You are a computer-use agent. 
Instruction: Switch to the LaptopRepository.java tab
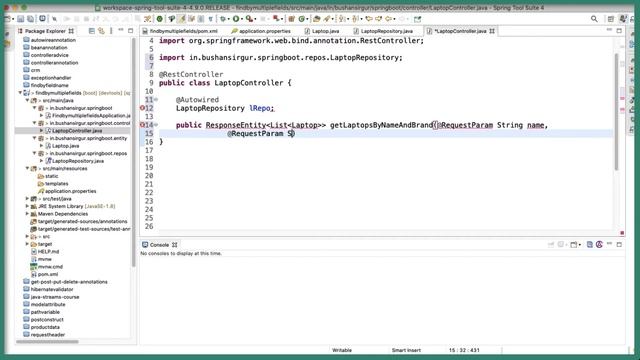[x=383, y=31]
